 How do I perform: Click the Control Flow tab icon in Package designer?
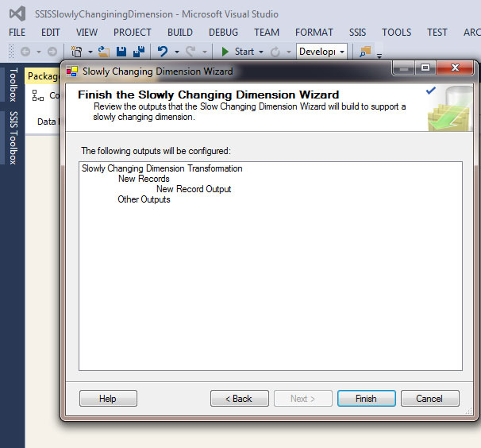point(38,95)
